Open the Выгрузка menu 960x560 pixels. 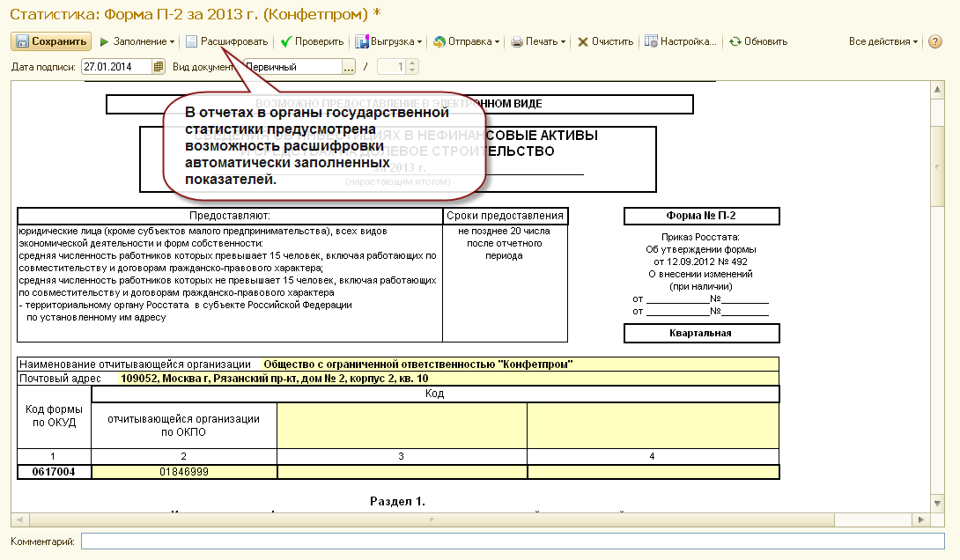388,41
